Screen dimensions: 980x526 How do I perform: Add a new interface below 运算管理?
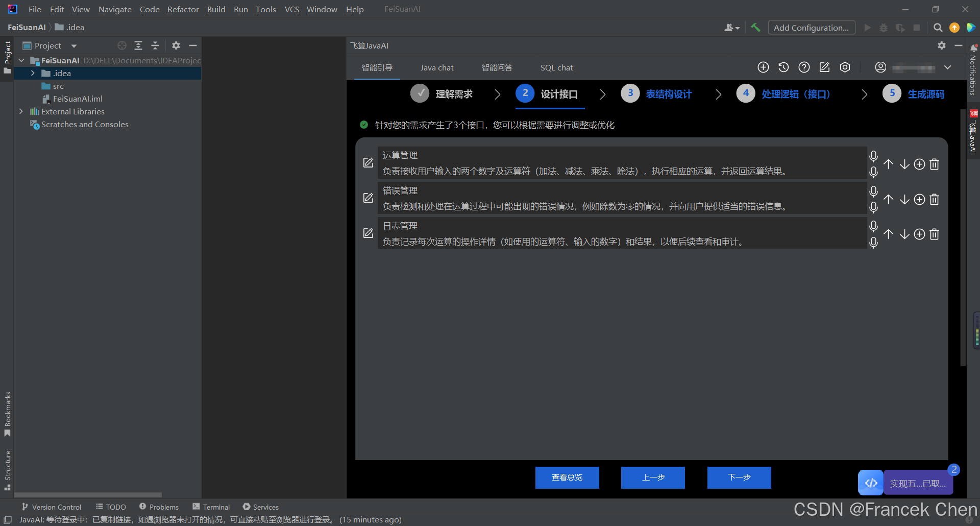click(x=920, y=164)
